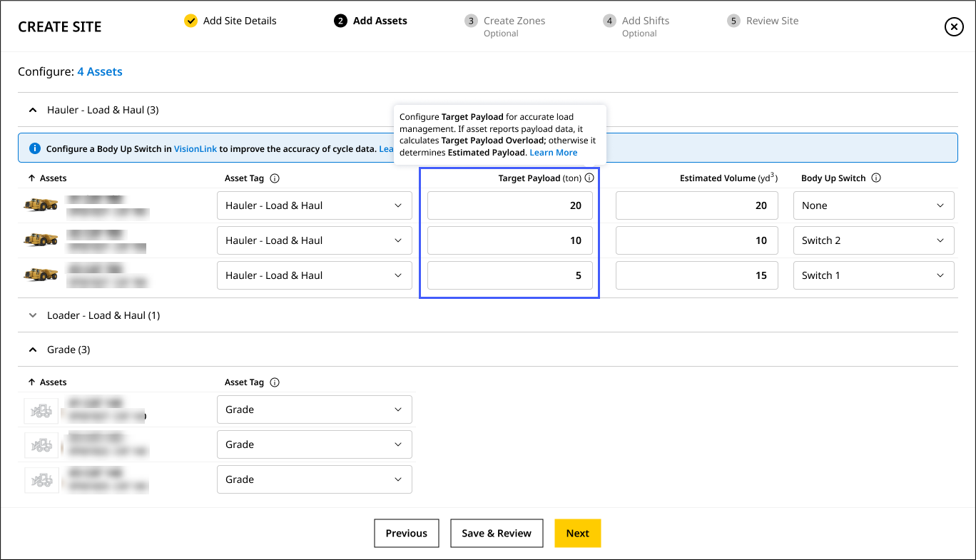Click Target Payload field with value 20
Screen dimensions: 976x560
tap(509, 205)
